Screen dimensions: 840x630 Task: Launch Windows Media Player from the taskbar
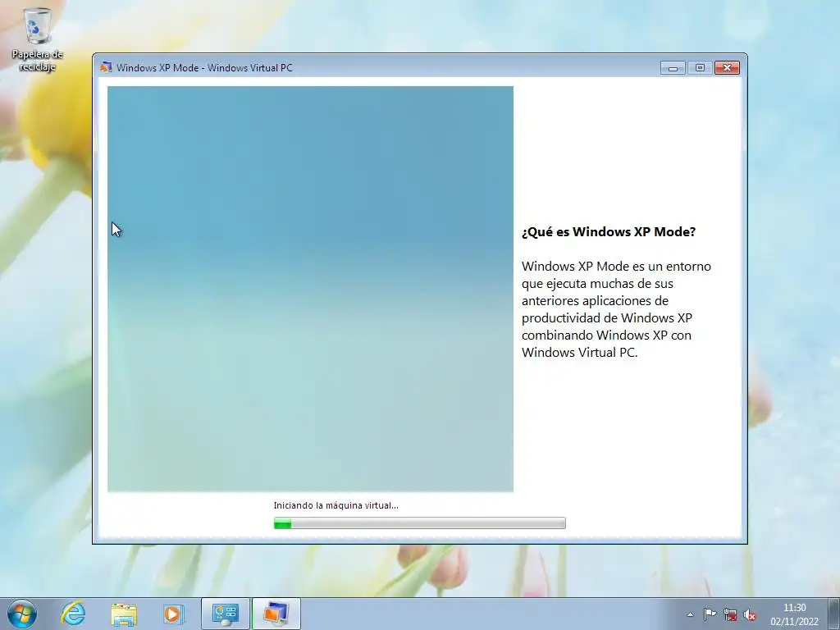click(174, 614)
